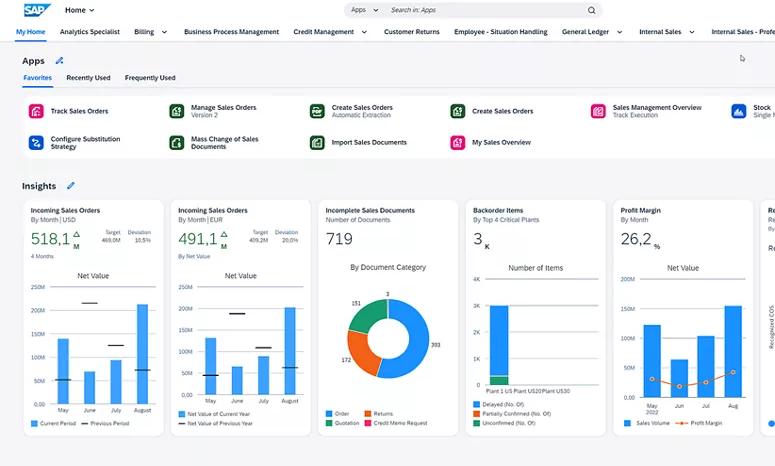Click the blue Order legend swatch
775x466 pixels.
coord(329,413)
